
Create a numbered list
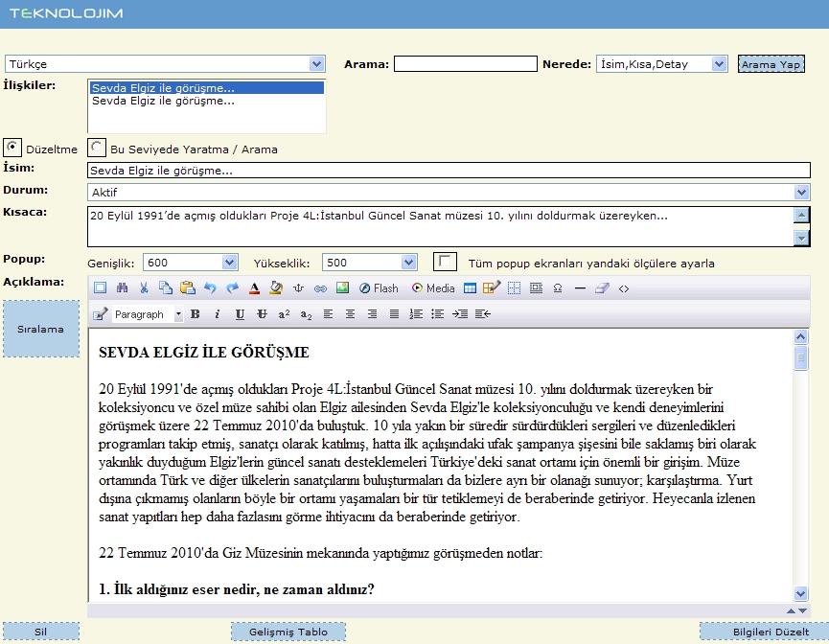416,314
